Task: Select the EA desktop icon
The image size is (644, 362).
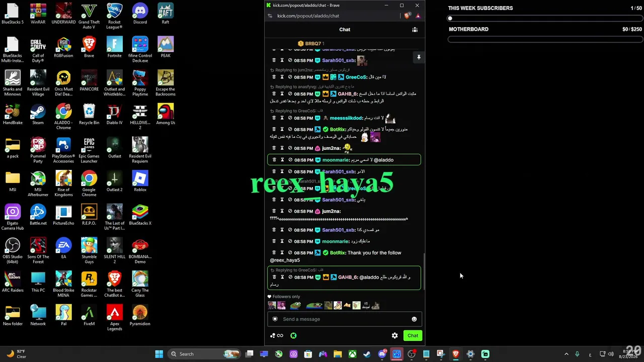Action: pos(63,249)
